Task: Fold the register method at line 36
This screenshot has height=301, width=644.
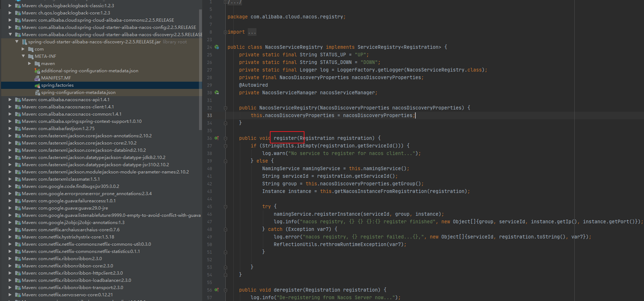Action: point(225,138)
